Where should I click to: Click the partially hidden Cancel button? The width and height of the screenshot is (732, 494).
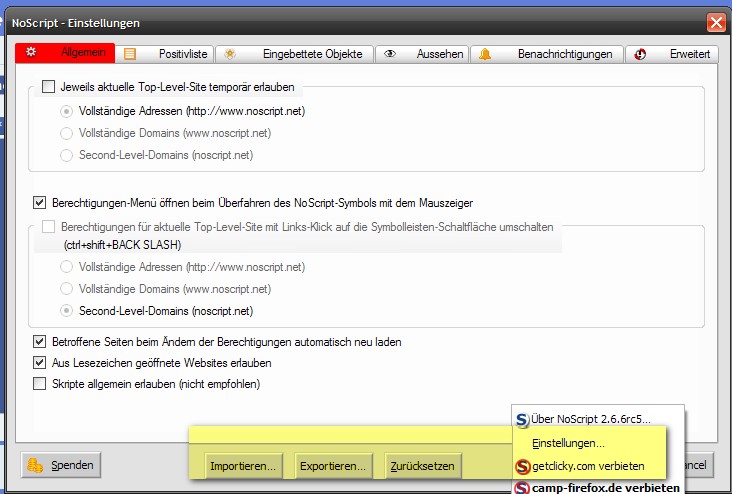pyautogui.click(x=699, y=465)
